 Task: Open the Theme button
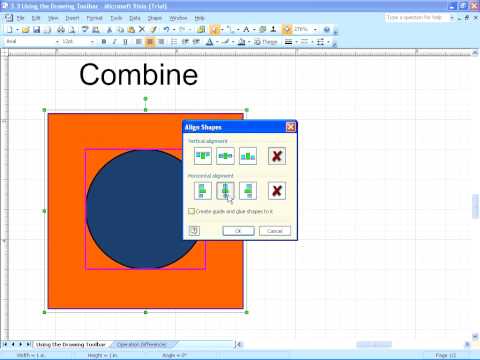point(266,42)
